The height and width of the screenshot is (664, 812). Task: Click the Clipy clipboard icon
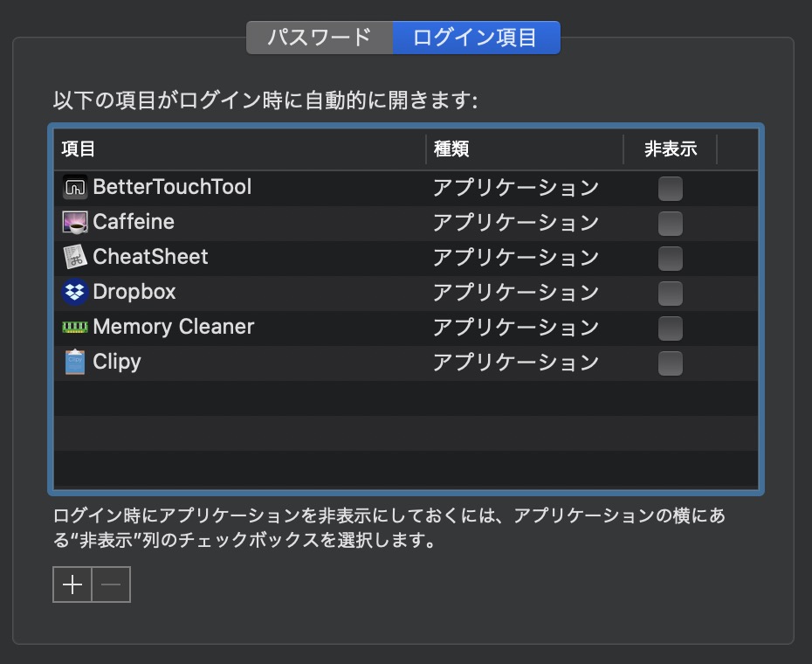coord(75,362)
